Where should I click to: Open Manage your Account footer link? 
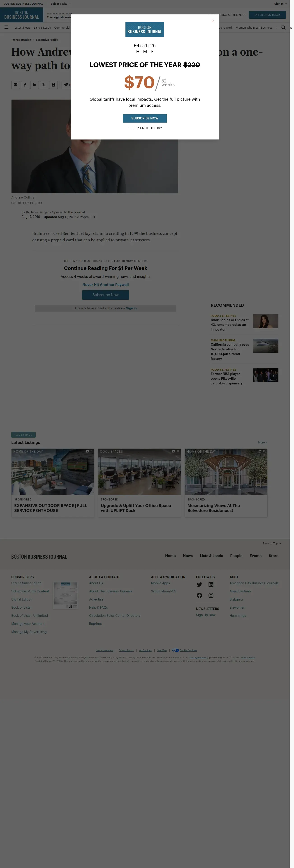point(28,624)
